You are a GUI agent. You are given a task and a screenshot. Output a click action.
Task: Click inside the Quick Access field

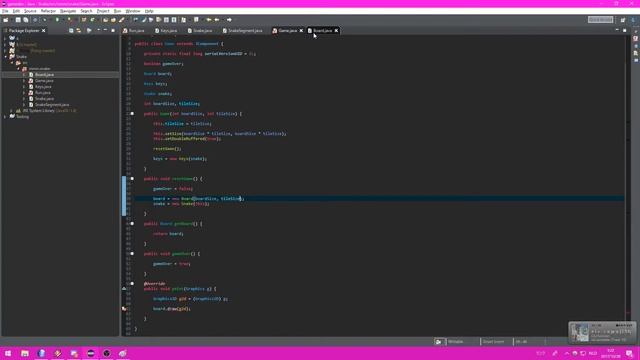click(600, 20)
